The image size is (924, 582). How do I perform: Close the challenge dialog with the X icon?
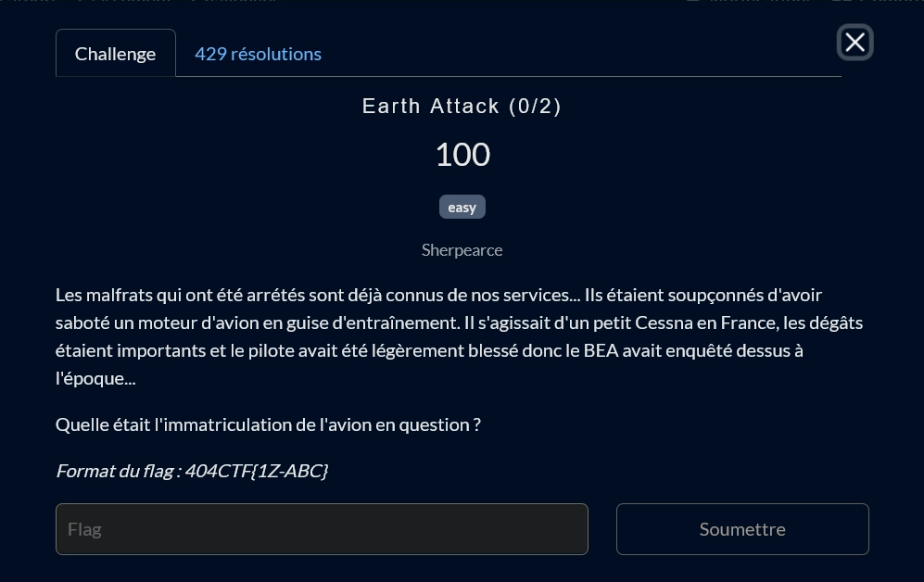coord(854,43)
